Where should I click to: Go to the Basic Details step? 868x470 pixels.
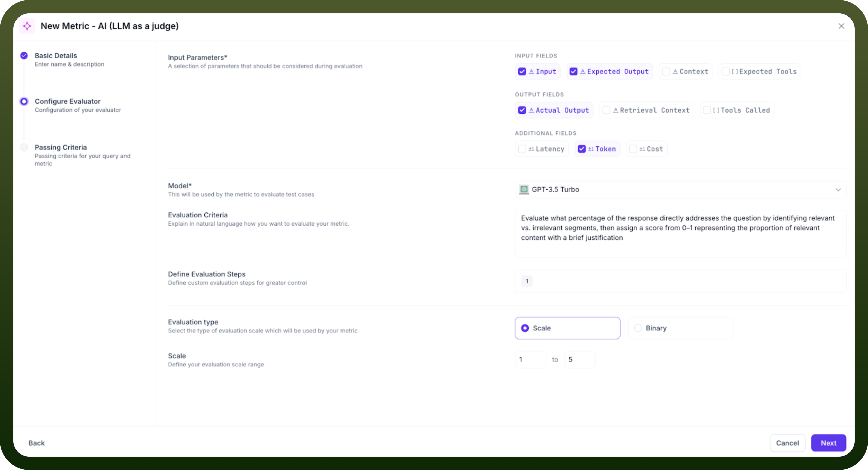click(x=56, y=56)
